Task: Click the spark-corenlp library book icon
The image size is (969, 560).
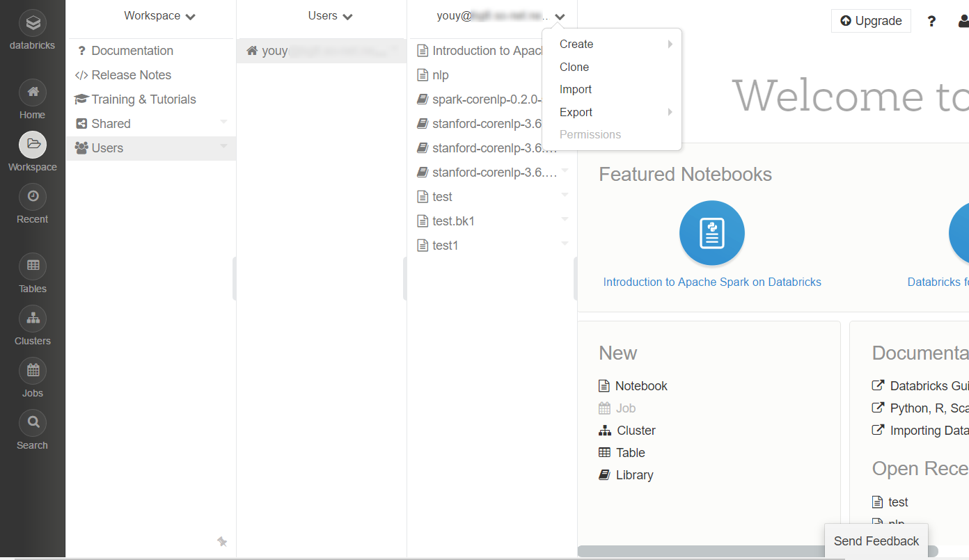Action: pos(422,99)
